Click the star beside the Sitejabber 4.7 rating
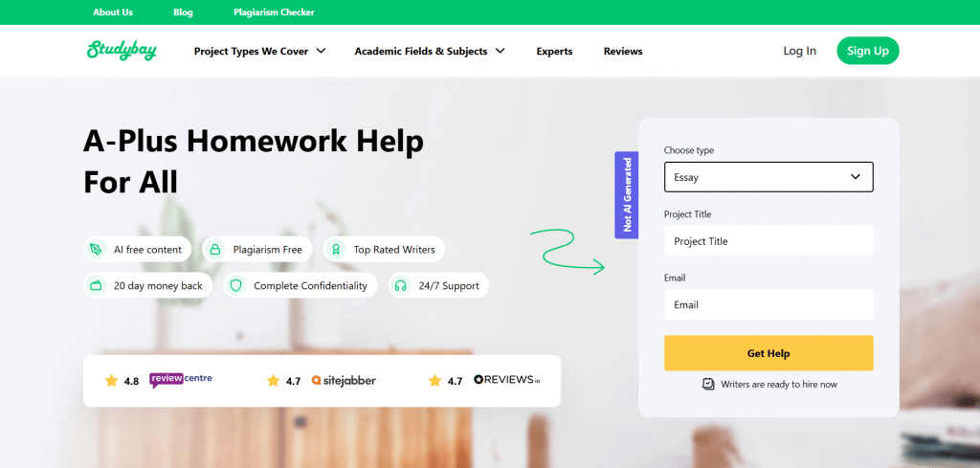The image size is (980, 468). [273, 381]
